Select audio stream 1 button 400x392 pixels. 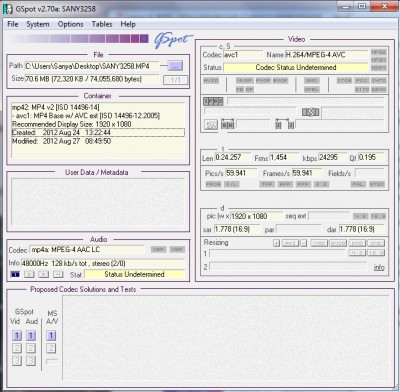pyautogui.click(x=15, y=274)
